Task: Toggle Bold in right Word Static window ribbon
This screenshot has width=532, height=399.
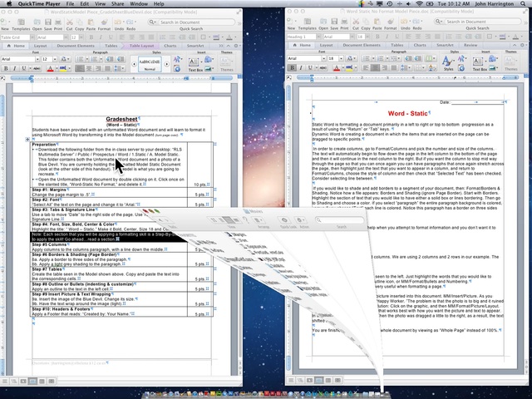Action: click(292, 68)
